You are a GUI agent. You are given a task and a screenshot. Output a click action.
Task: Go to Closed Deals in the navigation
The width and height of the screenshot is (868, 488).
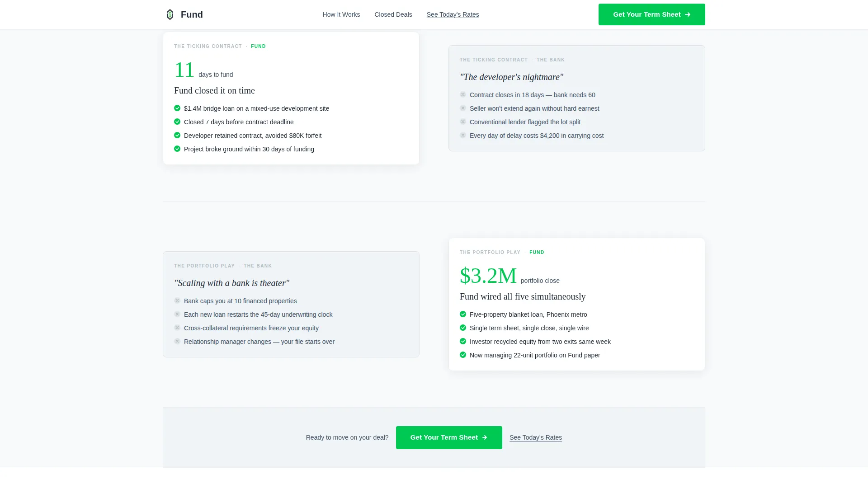point(393,14)
